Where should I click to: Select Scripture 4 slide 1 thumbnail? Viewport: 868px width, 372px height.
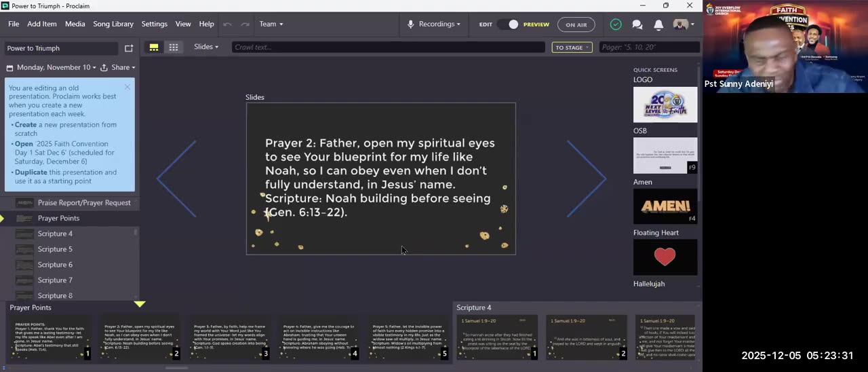point(497,337)
